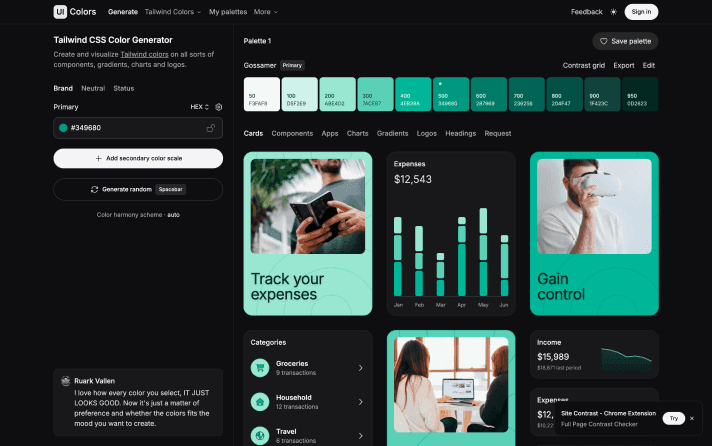The height and width of the screenshot is (446, 712).
Task: Change the HEX color format dropdown
Action: [x=199, y=107]
